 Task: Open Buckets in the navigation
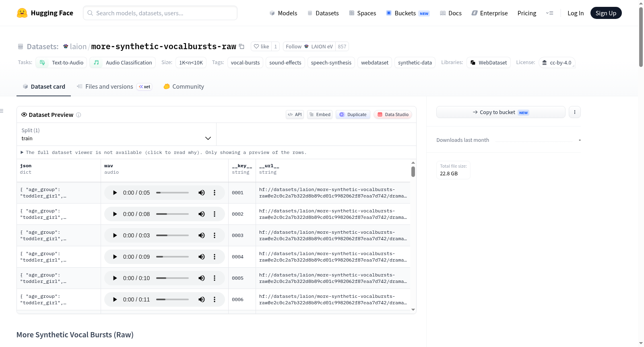(x=408, y=13)
